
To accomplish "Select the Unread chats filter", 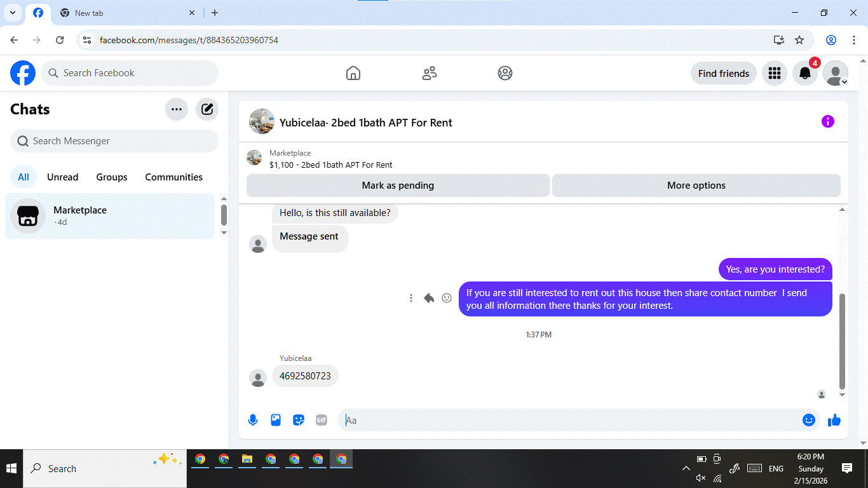I will tap(63, 177).
